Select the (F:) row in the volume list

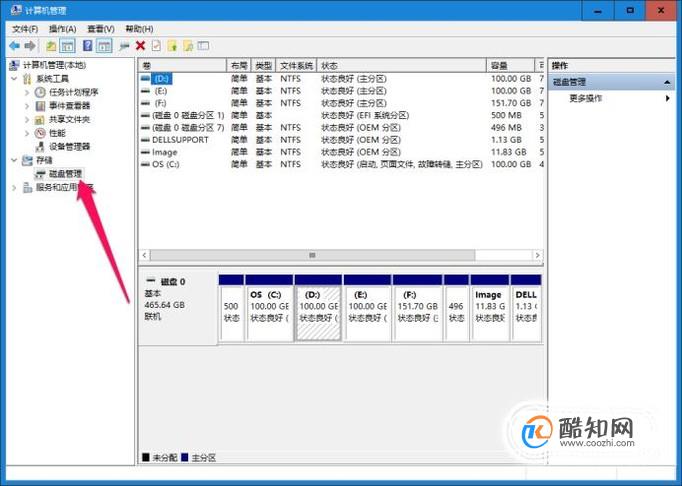point(341,103)
